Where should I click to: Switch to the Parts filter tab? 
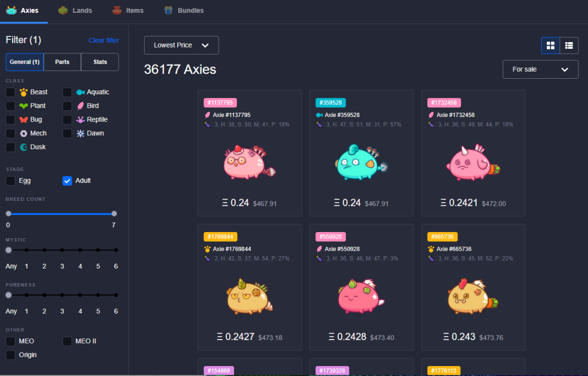coord(62,62)
